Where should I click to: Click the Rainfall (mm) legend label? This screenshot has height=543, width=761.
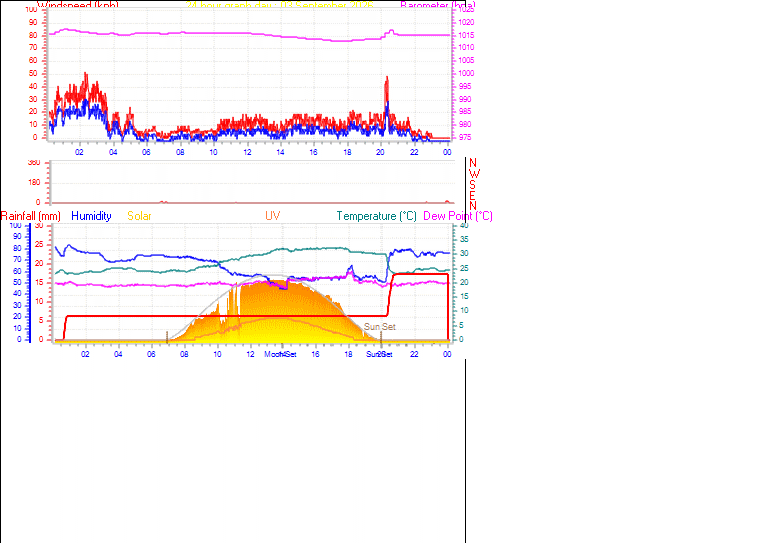(31, 216)
